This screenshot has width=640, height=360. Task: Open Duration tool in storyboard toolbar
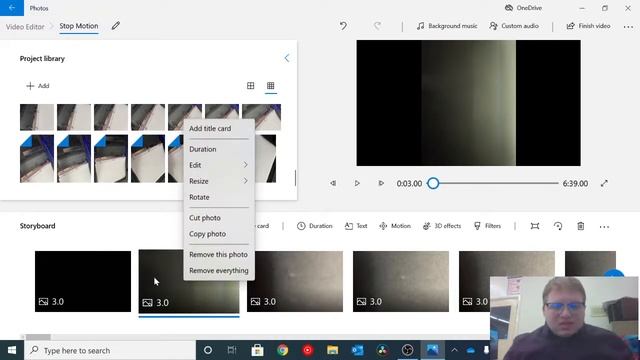pos(314,226)
